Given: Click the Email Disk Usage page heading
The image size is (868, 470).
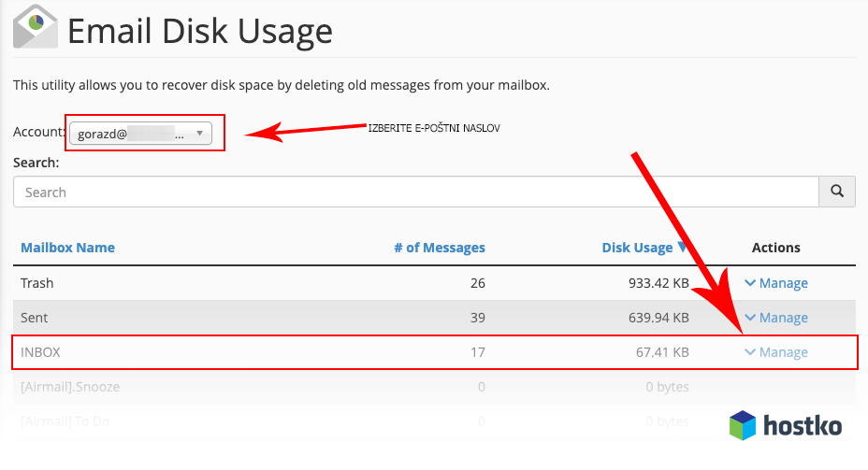Looking at the screenshot, I should click(x=199, y=32).
